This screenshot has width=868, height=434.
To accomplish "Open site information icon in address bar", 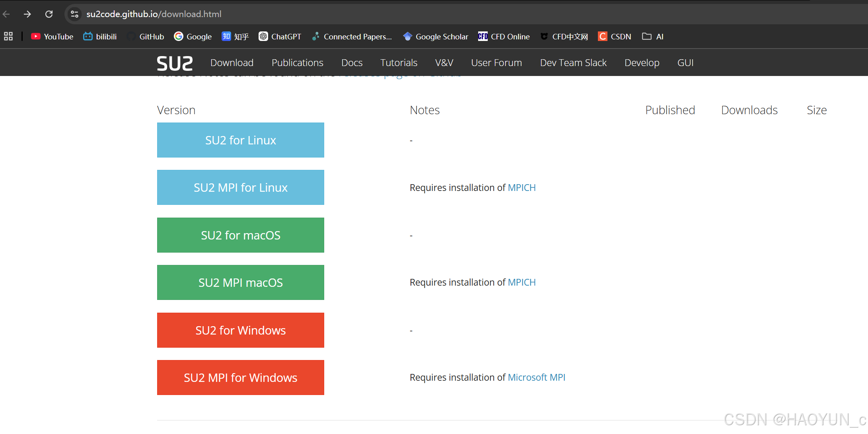I will tap(74, 14).
